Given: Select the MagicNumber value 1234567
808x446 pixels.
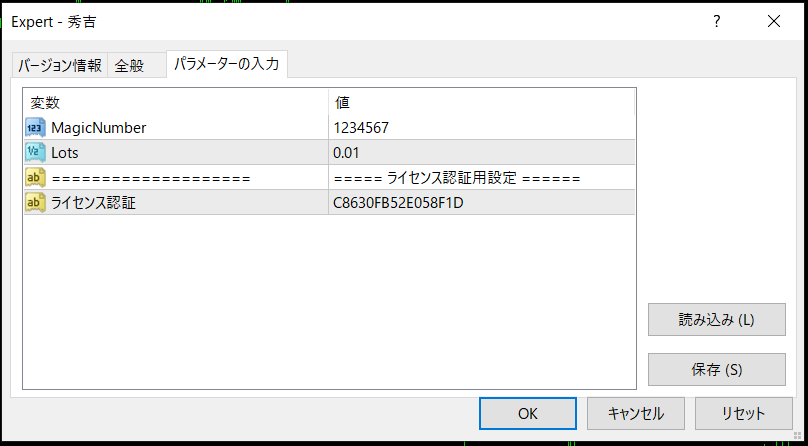Looking at the screenshot, I should 362,128.
